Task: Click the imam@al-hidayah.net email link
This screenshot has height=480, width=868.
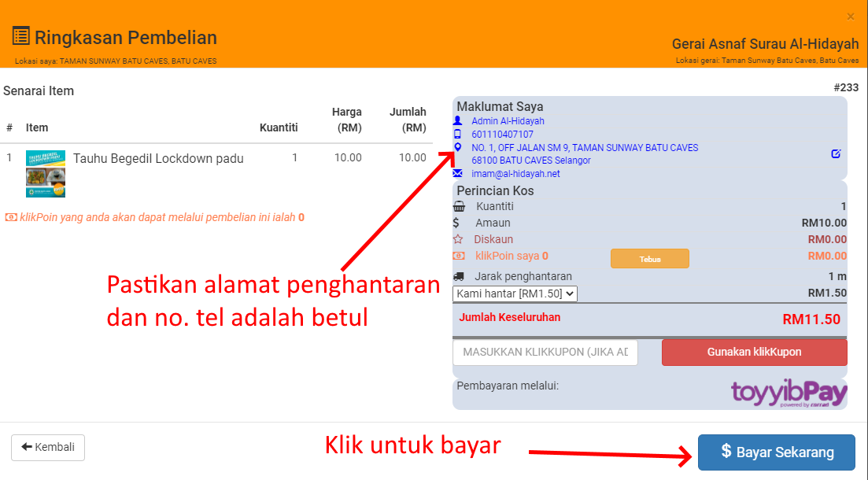Action: [515, 174]
